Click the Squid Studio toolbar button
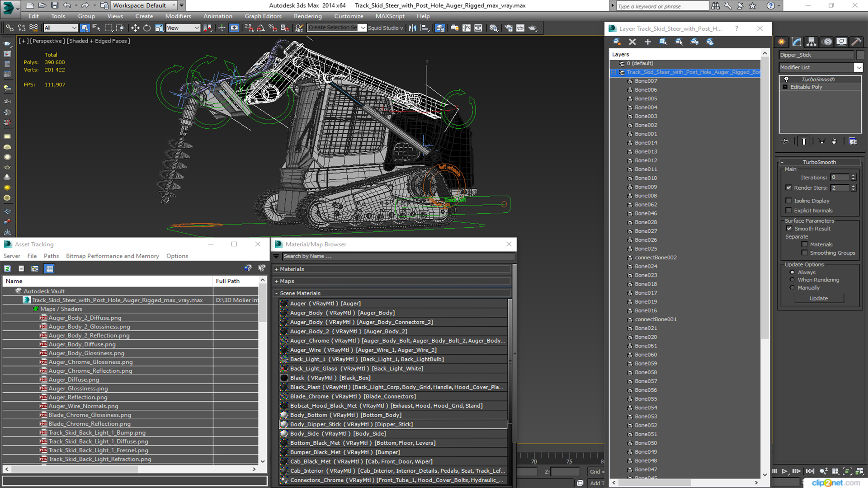 [x=385, y=28]
